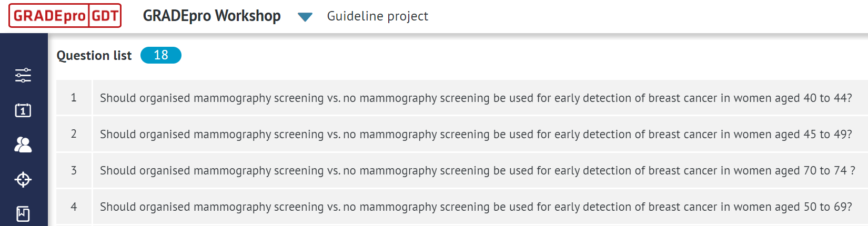Open the bookmarked document icon in sidebar
Image resolution: width=868 pixels, height=226 pixels.
tap(23, 214)
